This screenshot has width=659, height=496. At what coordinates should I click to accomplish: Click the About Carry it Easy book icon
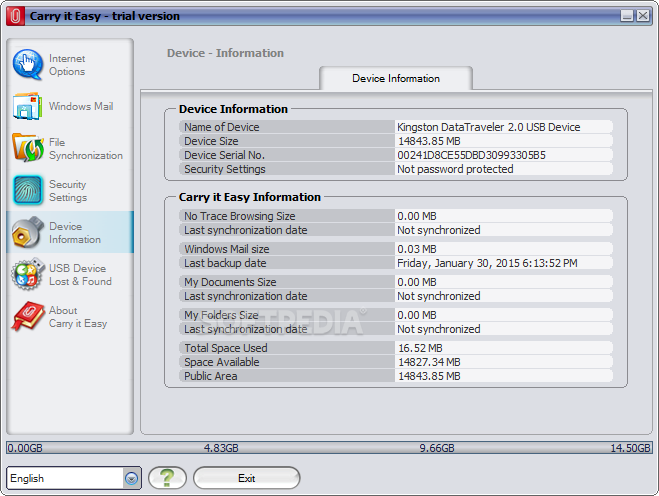pyautogui.click(x=28, y=316)
